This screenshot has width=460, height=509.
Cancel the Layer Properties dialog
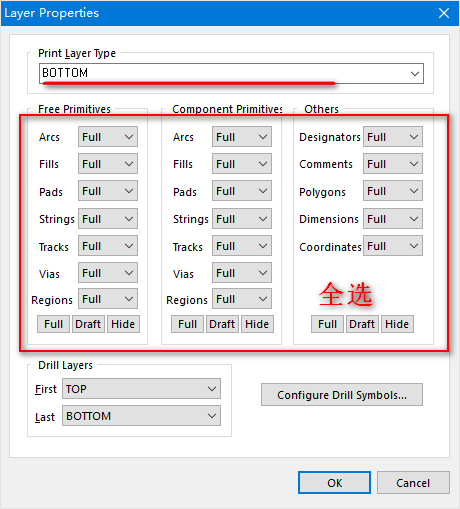[413, 483]
